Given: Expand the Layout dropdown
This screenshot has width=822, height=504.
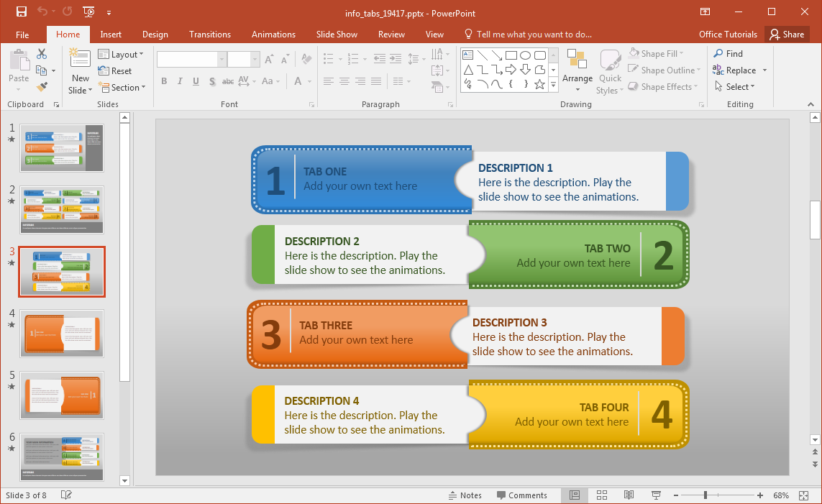Looking at the screenshot, I should pos(121,55).
